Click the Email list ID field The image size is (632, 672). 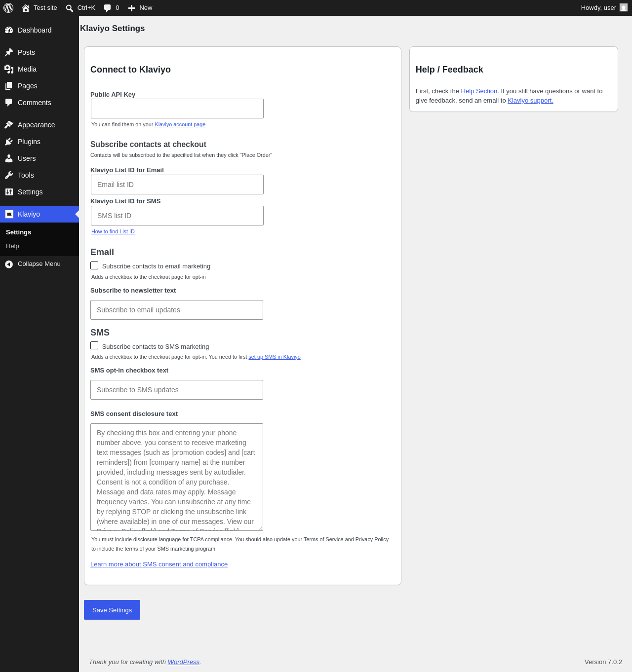[x=177, y=185]
